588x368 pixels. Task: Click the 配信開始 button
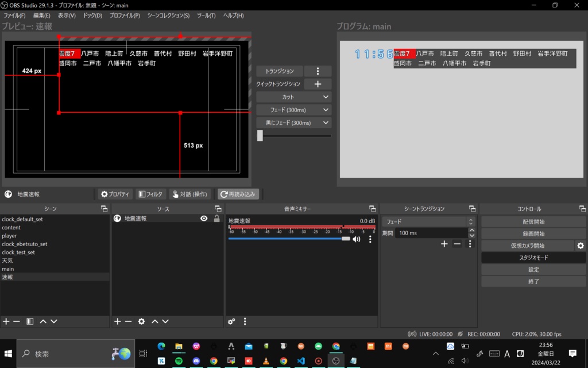[533, 221]
